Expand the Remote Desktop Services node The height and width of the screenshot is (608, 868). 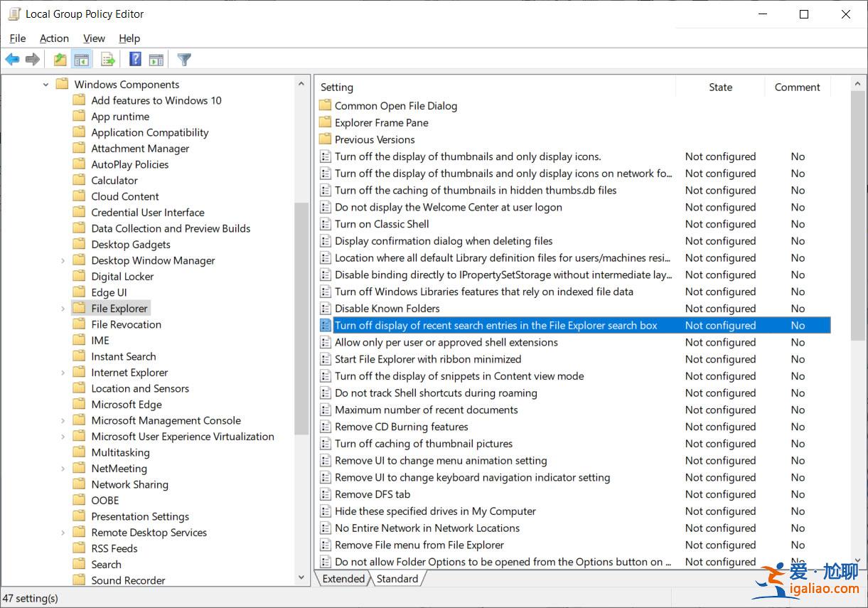pos(63,532)
